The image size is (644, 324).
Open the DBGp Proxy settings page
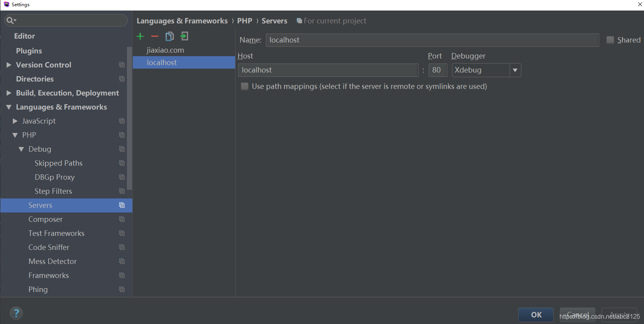55,177
